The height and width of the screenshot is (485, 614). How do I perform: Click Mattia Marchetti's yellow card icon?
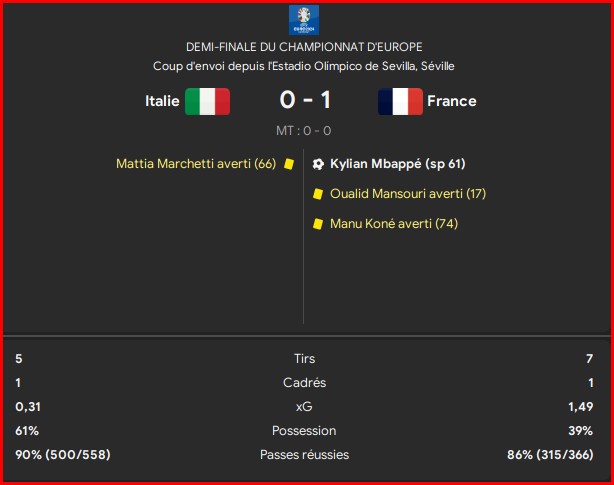[289, 164]
